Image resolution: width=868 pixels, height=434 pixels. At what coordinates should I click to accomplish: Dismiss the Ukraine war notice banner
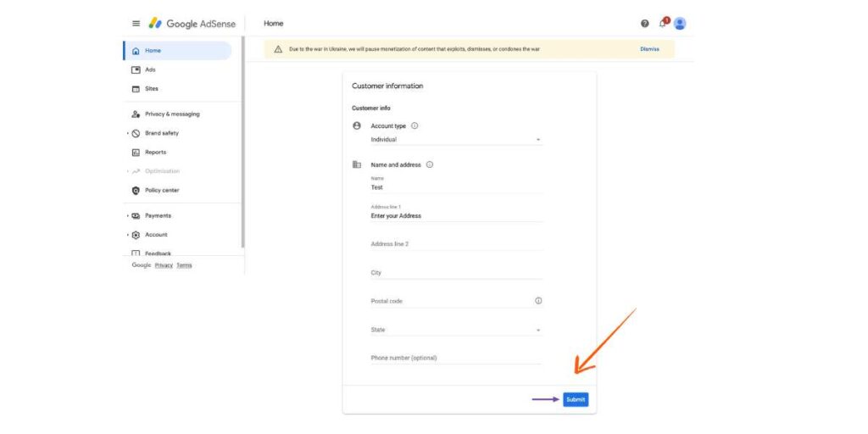[x=649, y=49]
